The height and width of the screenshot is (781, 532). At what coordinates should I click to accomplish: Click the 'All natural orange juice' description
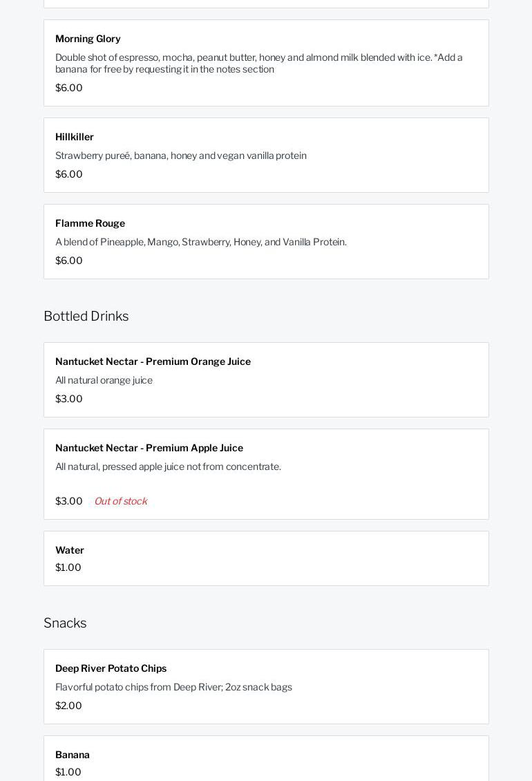[104, 380]
